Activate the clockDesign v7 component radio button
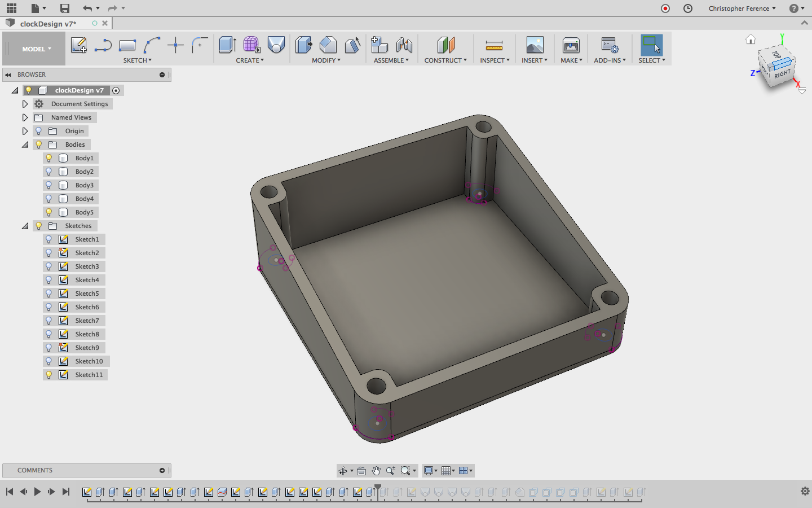Image resolution: width=812 pixels, height=508 pixels. coord(116,90)
